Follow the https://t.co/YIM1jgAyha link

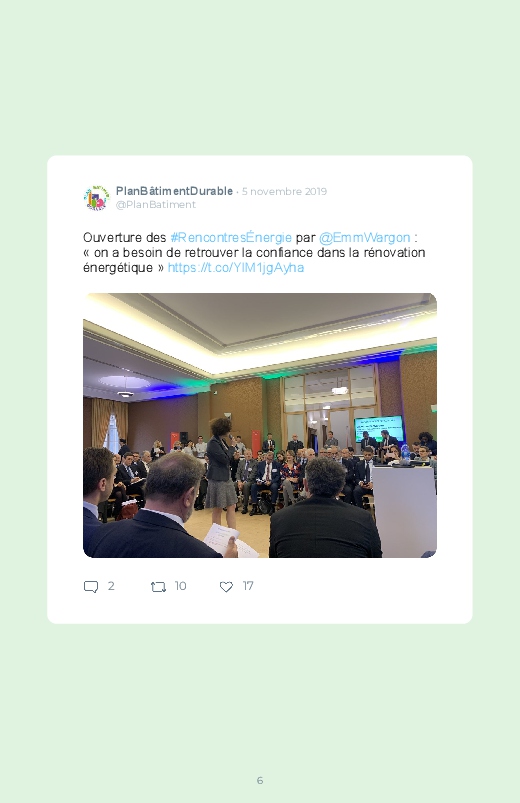(x=236, y=268)
